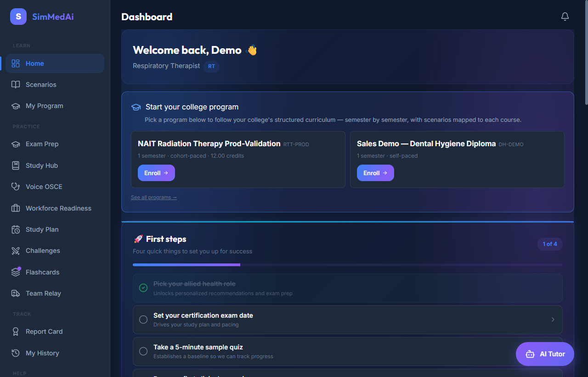Screen dimensions: 588x377
Task: Click the arrow inside the Dental Hygiene Enroll button
Action: tap(385, 173)
